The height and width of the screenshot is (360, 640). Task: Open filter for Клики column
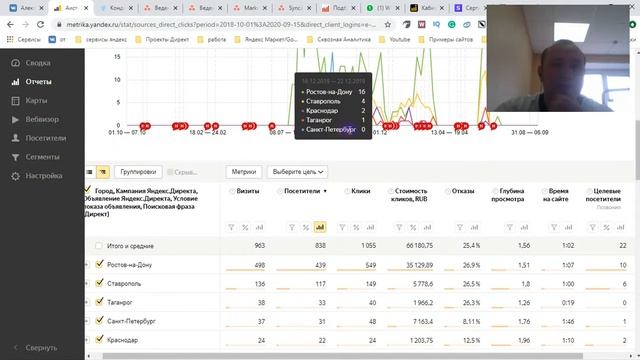point(342,227)
